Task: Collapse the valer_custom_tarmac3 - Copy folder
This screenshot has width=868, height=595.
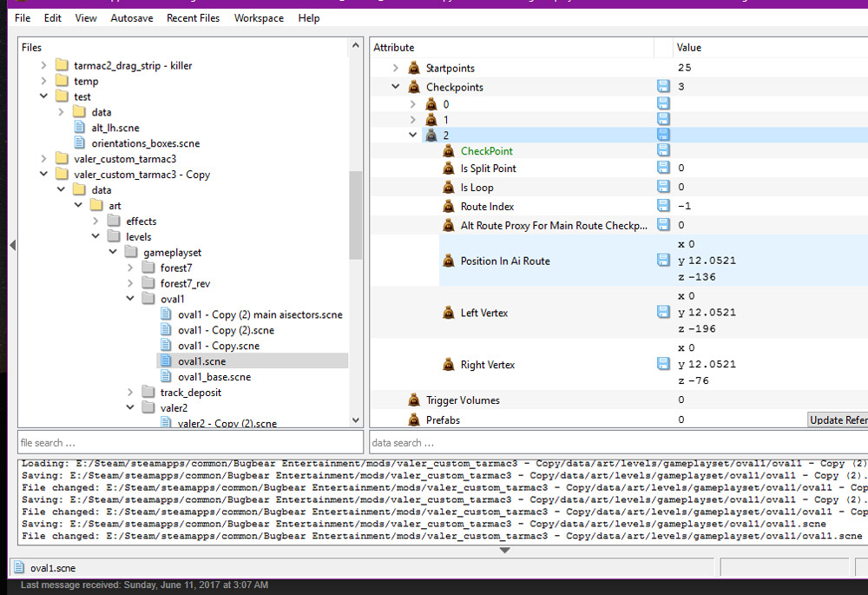Action: pyautogui.click(x=43, y=174)
